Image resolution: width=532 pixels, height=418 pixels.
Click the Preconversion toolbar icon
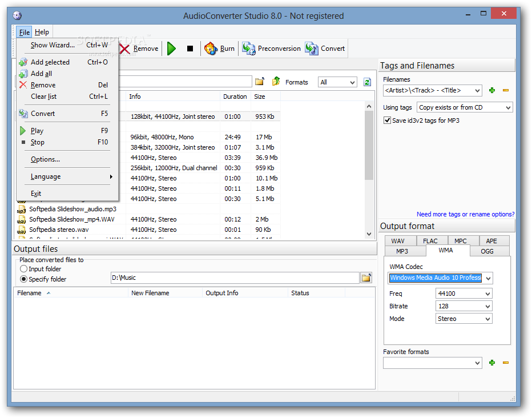248,49
